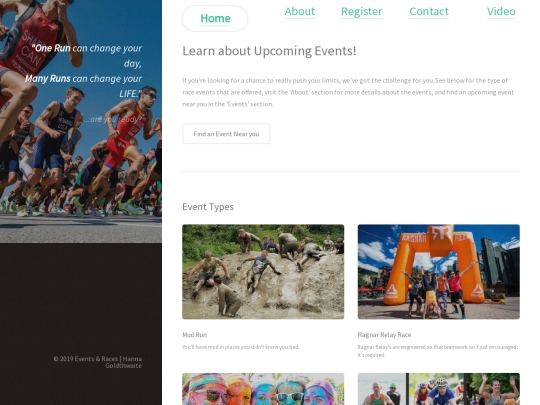The height and width of the screenshot is (405, 540).
Task: Click the Find an Event Near you button
Action: click(226, 134)
